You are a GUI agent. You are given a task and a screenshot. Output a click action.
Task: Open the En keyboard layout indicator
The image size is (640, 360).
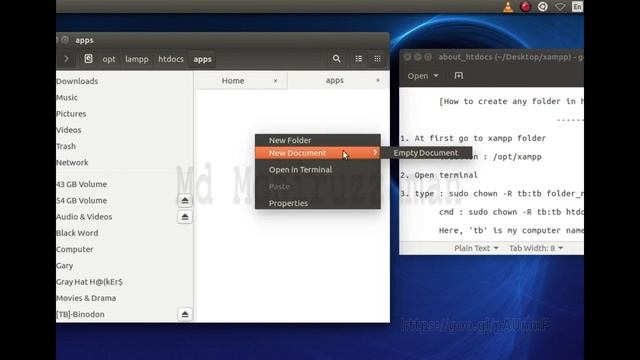[x=577, y=7]
